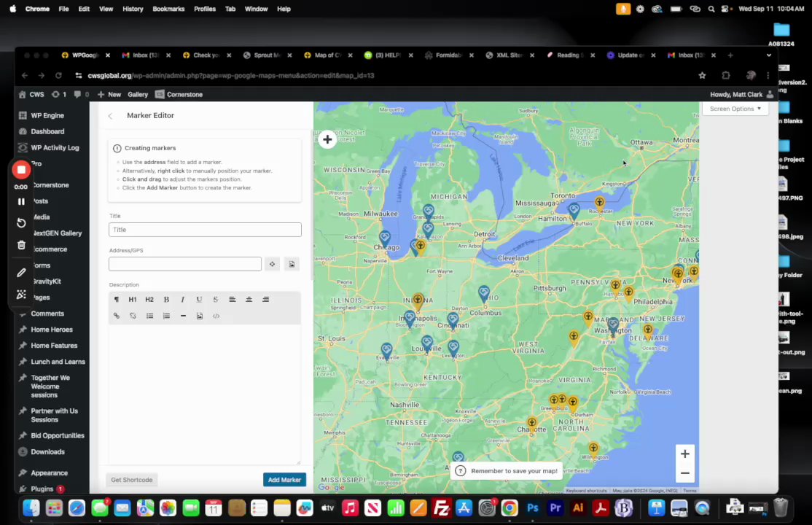
Task: Open the Chrome History menu
Action: [133, 9]
